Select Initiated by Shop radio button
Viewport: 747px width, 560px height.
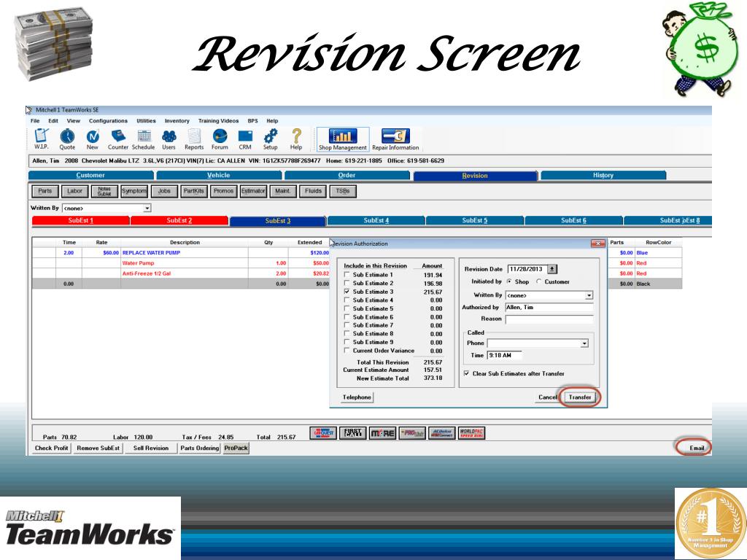point(509,281)
